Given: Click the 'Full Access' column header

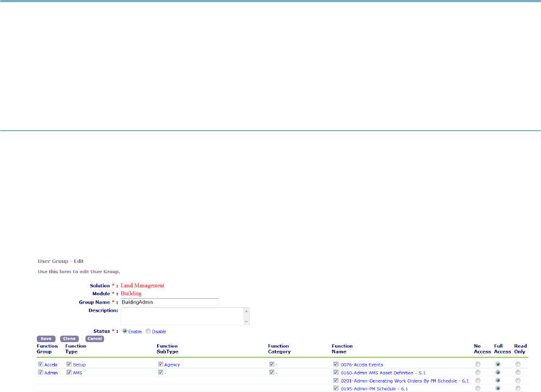Looking at the screenshot, I should [x=503, y=349].
